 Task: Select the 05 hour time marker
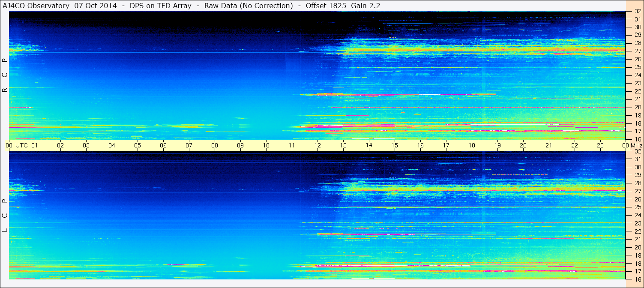tap(138, 145)
